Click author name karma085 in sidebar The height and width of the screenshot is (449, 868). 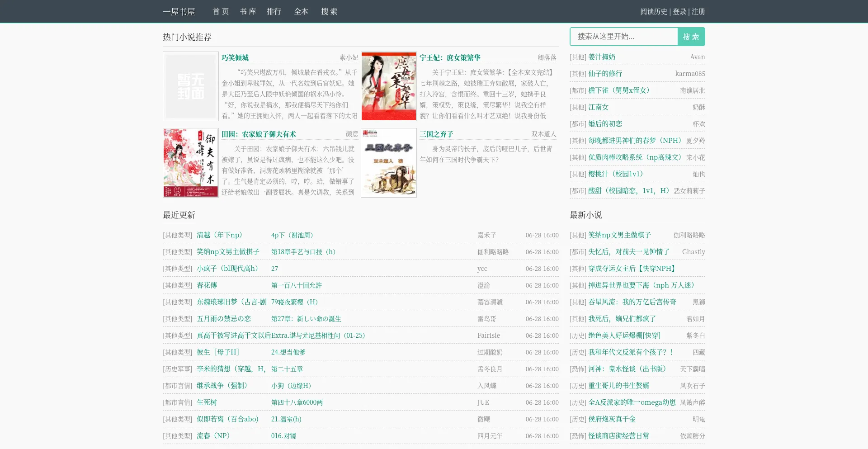click(690, 74)
